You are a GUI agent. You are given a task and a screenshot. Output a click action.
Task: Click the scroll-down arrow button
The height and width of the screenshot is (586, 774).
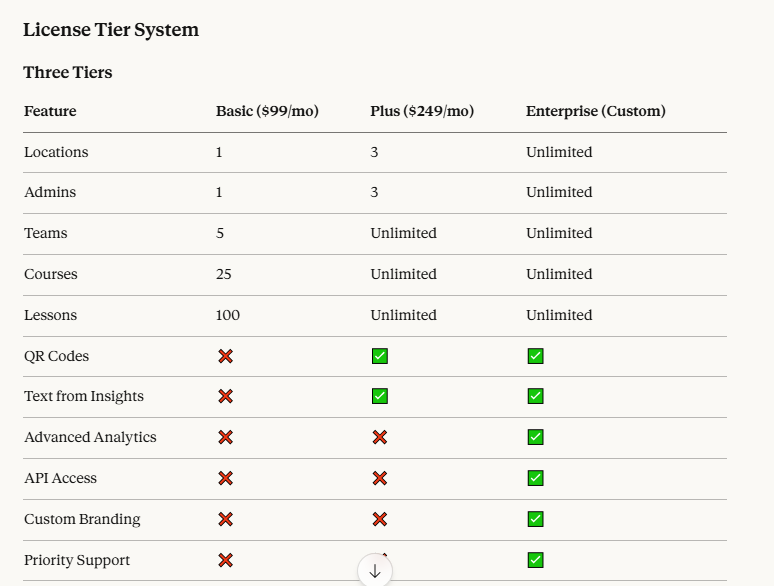(x=375, y=571)
